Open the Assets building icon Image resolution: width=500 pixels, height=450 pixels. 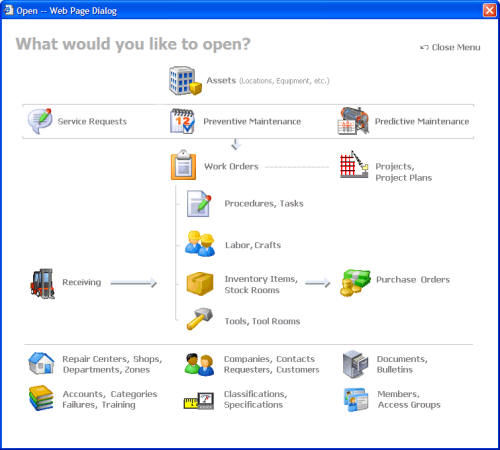click(185, 81)
